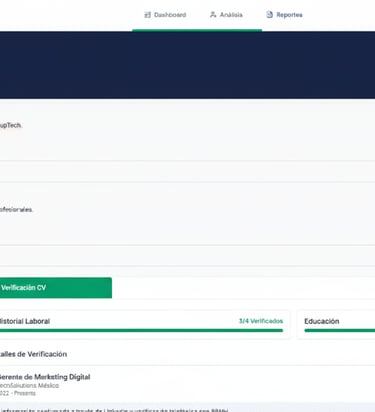Click the Historial Laboral progress bar
This screenshot has width=375, height=412.
pyautogui.click(x=141, y=331)
